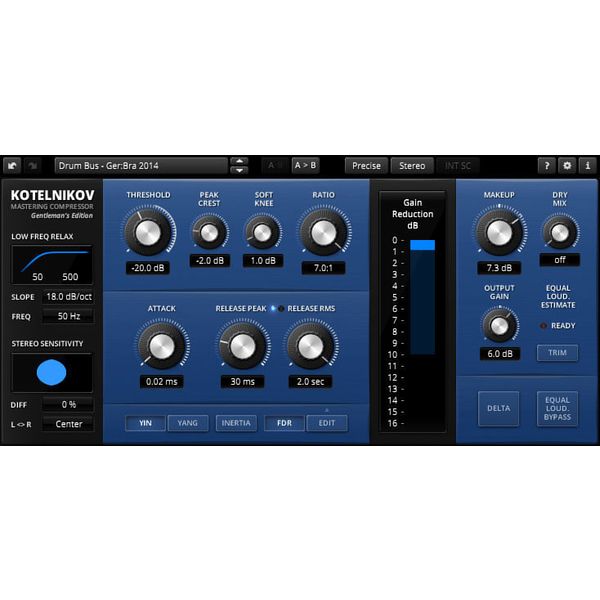Screen dimensions: 600x600
Task: Open the Stereo channel mode dropdown
Action: click(412, 165)
